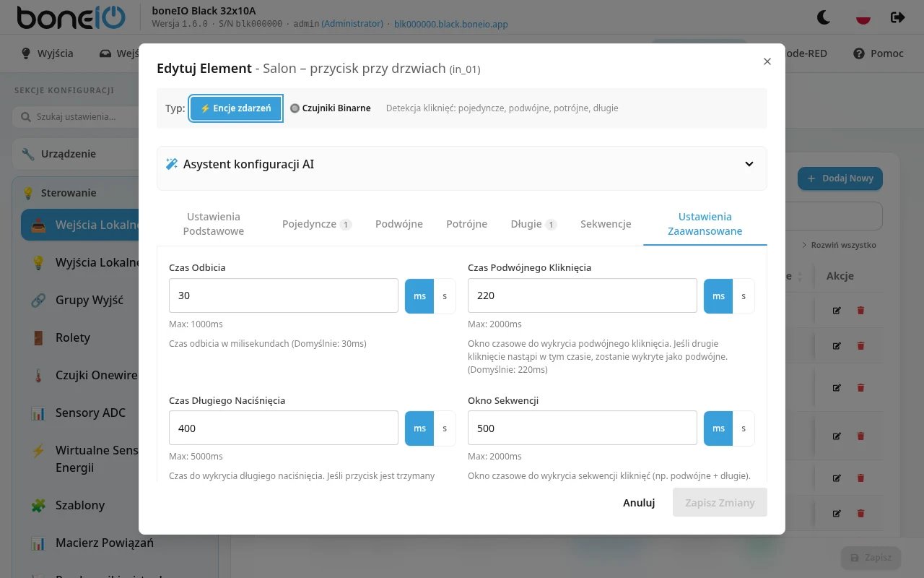Switch to dark mode with moon icon
Screen dimensions: 924x578
coord(824,17)
